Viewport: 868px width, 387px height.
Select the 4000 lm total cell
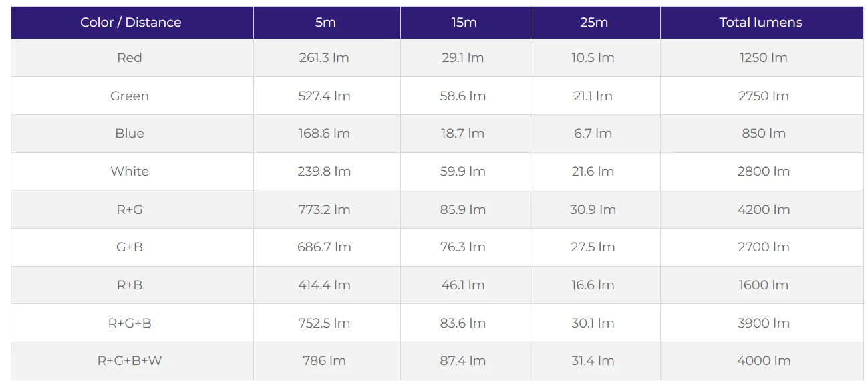(x=763, y=360)
